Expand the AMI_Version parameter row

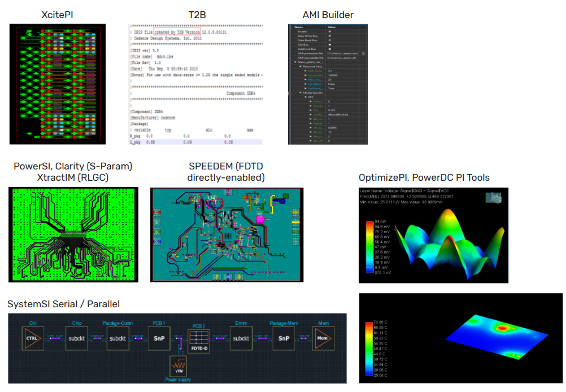[x=306, y=71]
